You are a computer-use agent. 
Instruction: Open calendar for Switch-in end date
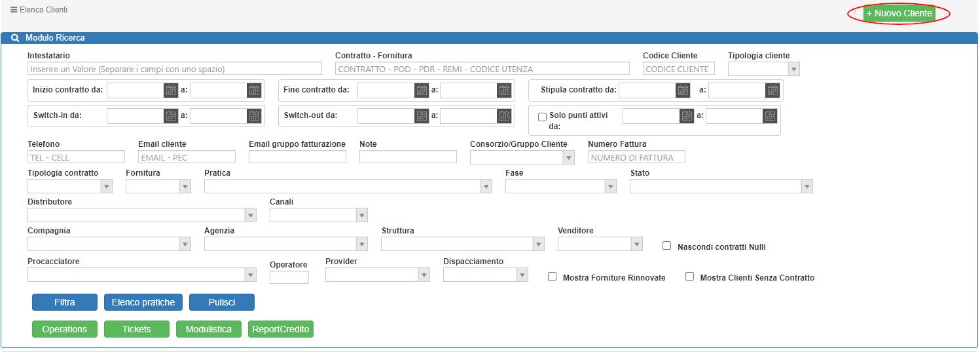pyautogui.click(x=254, y=116)
